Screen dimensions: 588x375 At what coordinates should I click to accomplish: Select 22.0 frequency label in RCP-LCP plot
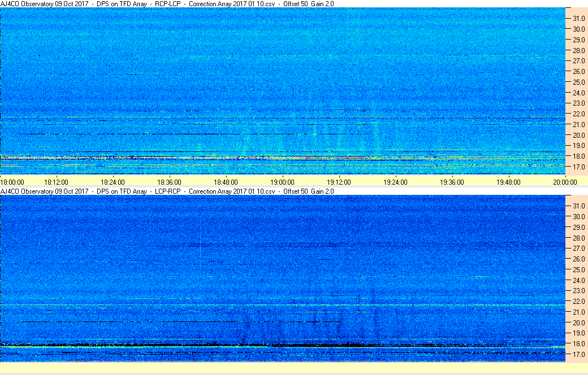578,114
